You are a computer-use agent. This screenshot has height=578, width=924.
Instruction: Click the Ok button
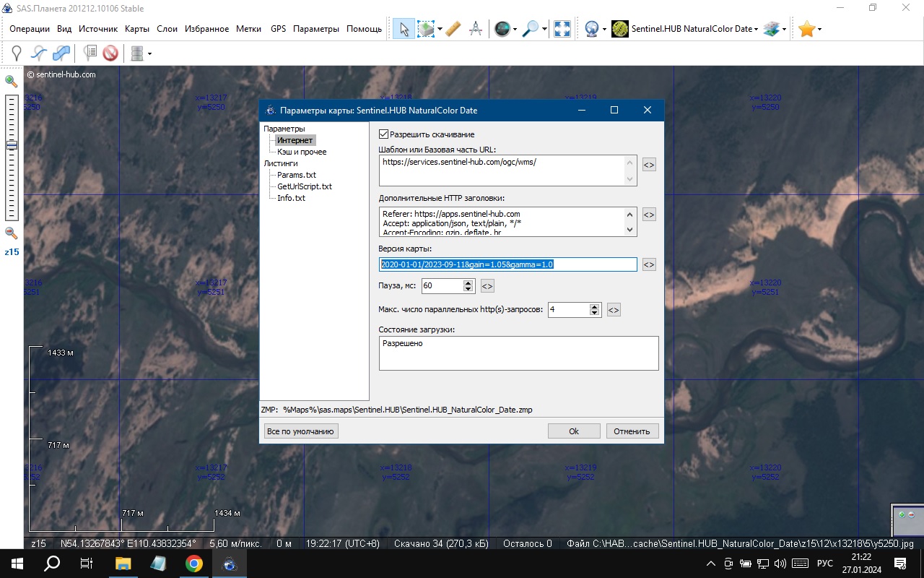click(x=574, y=431)
